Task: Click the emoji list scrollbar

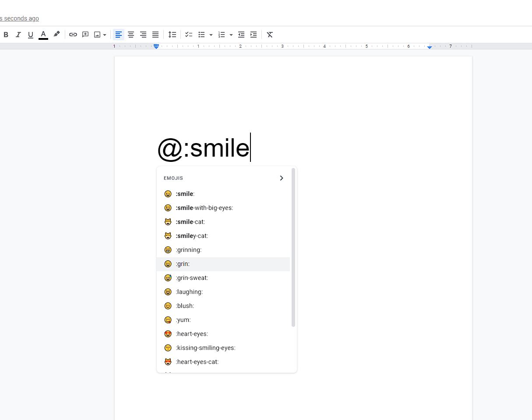Action: point(293,247)
